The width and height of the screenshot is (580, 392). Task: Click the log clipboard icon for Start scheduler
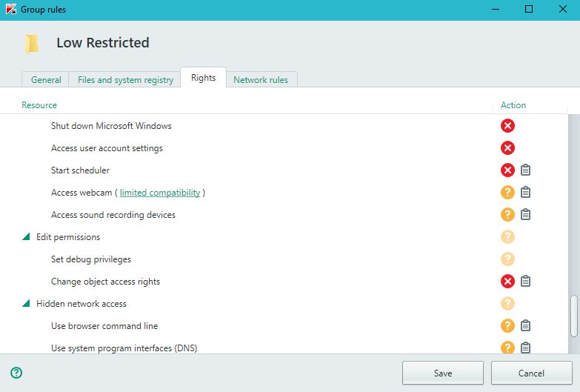point(525,170)
